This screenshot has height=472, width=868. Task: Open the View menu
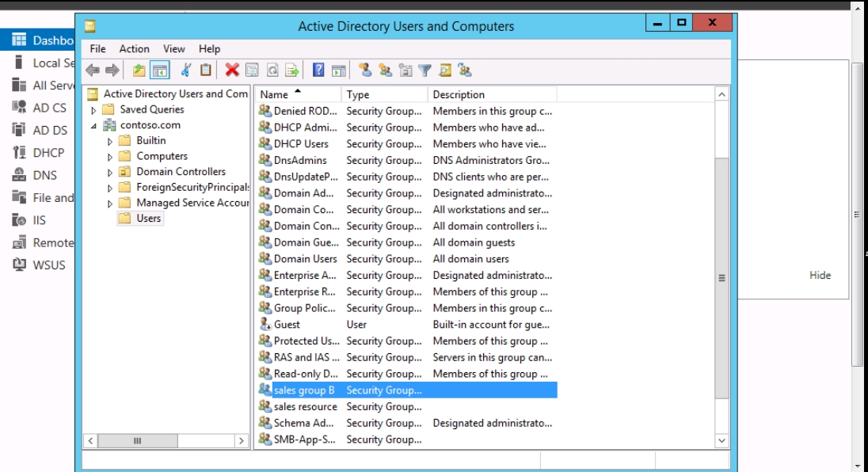tap(173, 48)
